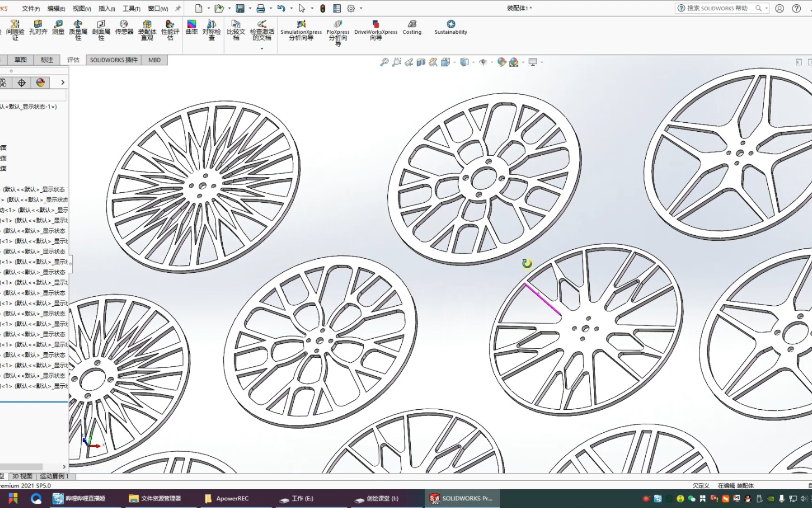
Task: Open the File Properties list icon
Action: pos(337,8)
